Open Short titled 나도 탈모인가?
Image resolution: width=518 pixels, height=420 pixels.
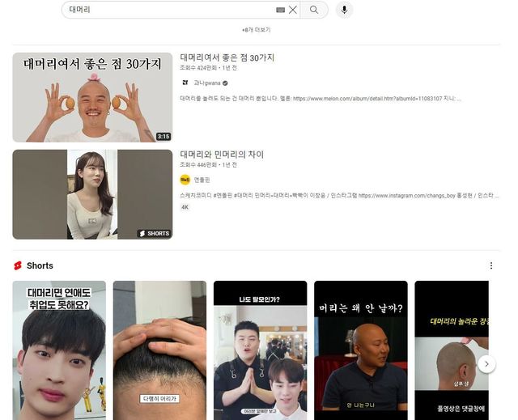click(260, 350)
